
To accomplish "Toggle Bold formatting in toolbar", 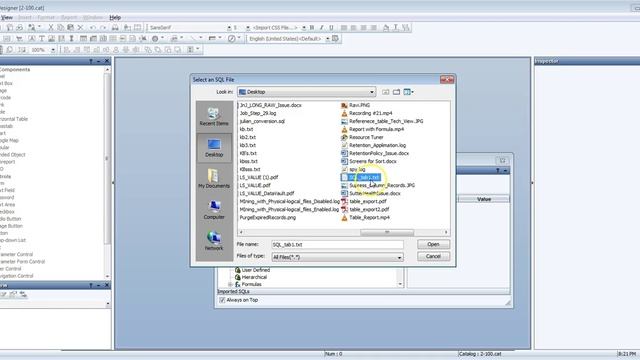I will click(312, 27).
